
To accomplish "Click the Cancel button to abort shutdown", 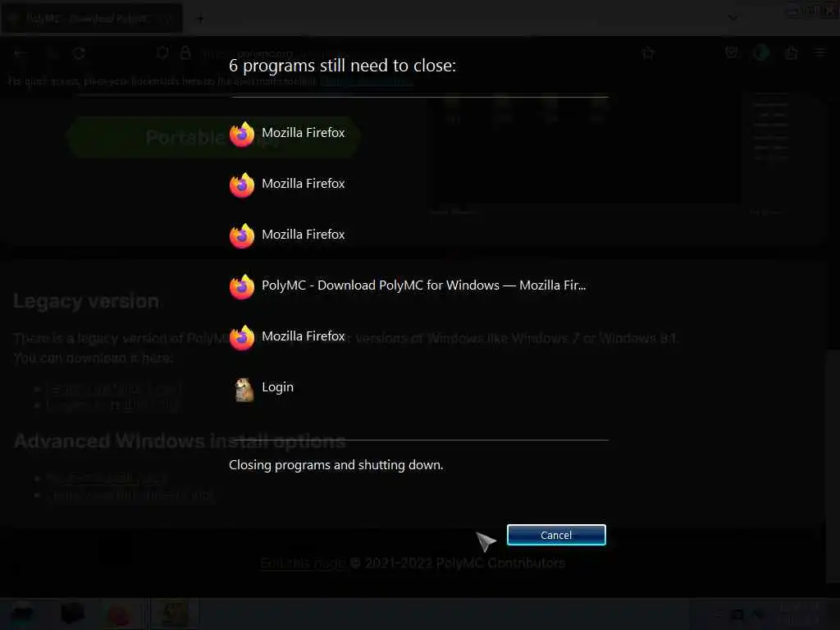I will pyautogui.click(x=556, y=535).
